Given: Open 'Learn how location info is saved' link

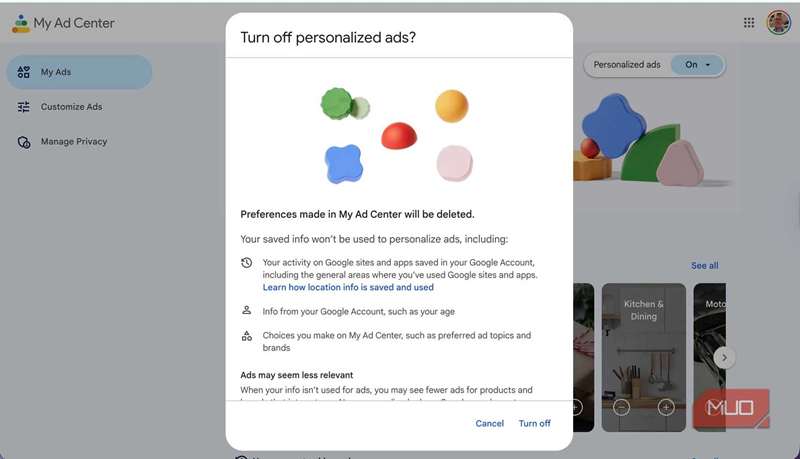Looking at the screenshot, I should pos(348,287).
